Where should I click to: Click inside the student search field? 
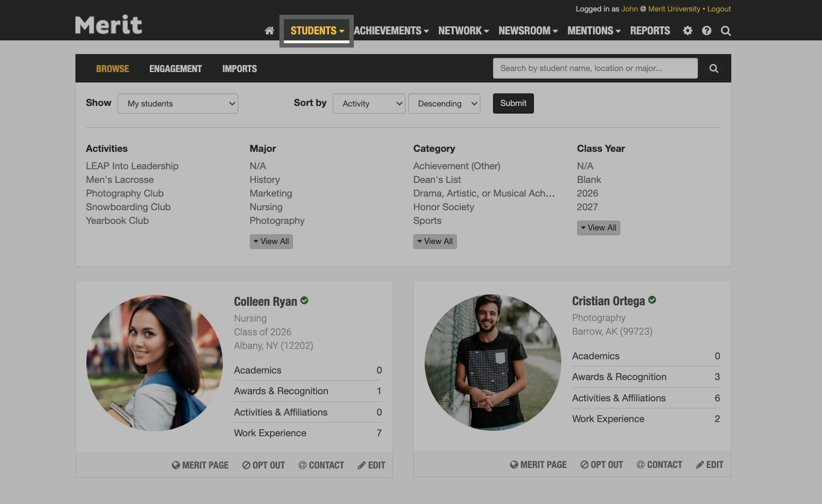pyautogui.click(x=595, y=68)
